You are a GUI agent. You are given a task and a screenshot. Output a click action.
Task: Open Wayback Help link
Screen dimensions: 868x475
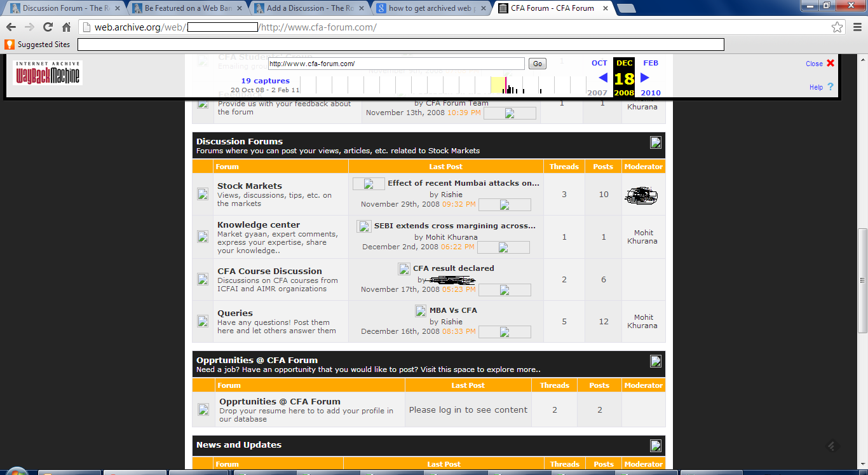(821, 87)
